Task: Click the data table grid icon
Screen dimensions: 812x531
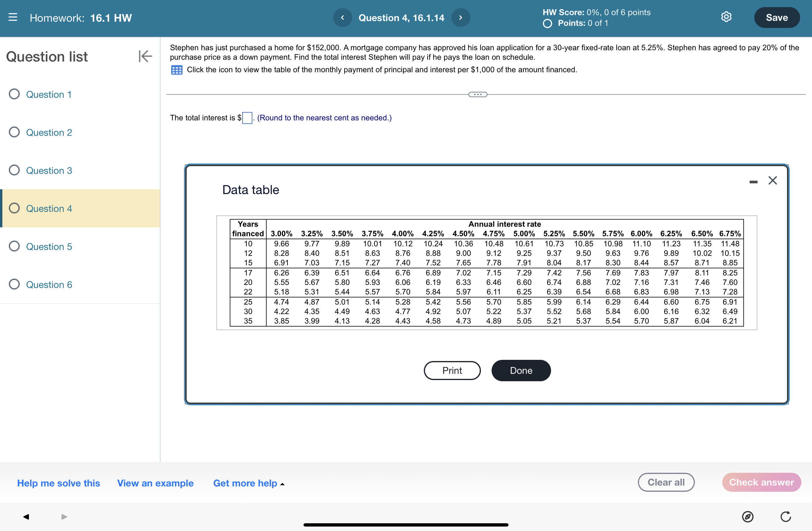Action: pyautogui.click(x=176, y=70)
